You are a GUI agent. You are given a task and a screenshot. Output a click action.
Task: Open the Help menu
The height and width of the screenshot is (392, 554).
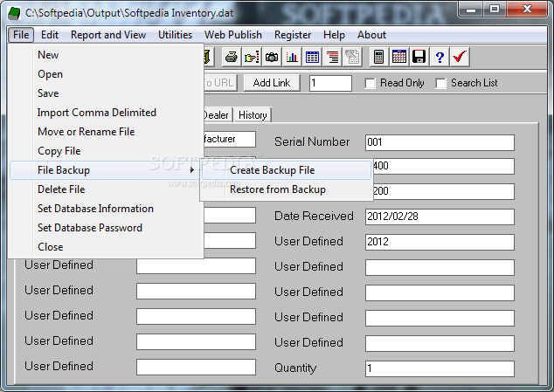click(x=334, y=35)
